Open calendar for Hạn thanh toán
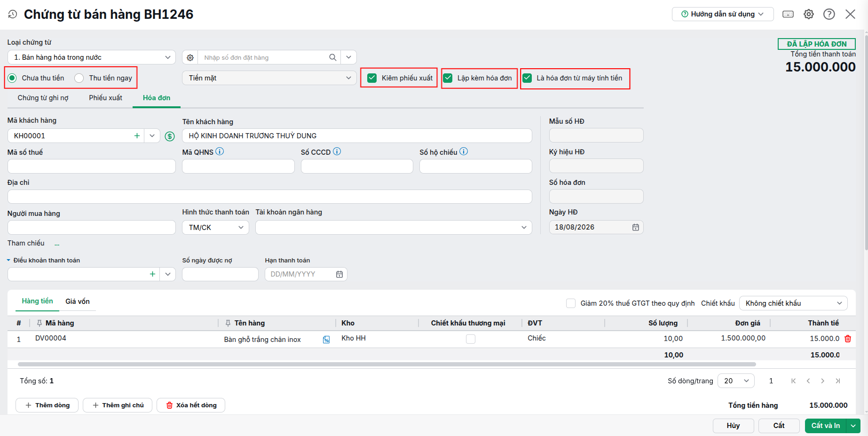Image resolution: width=868 pixels, height=436 pixels. [x=339, y=274]
